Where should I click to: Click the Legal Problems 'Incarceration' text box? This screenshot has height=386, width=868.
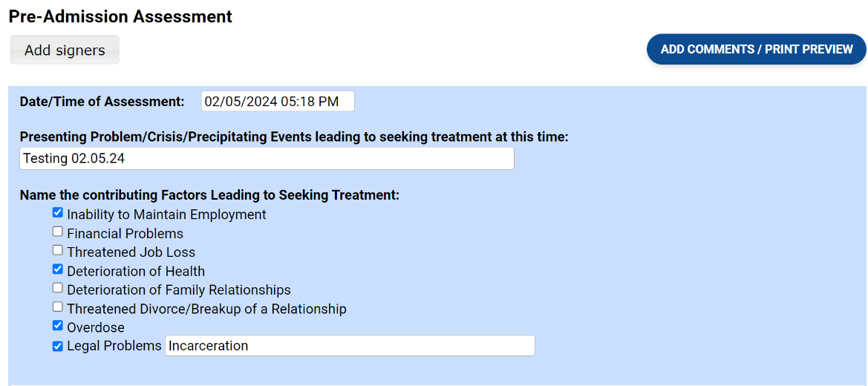pyautogui.click(x=349, y=346)
